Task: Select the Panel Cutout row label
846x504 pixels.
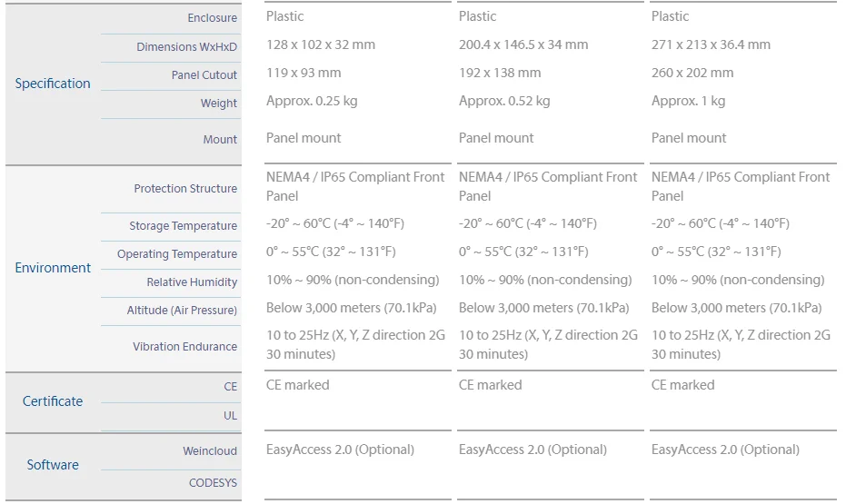Action: pyautogui.click(x=204, y=75)
